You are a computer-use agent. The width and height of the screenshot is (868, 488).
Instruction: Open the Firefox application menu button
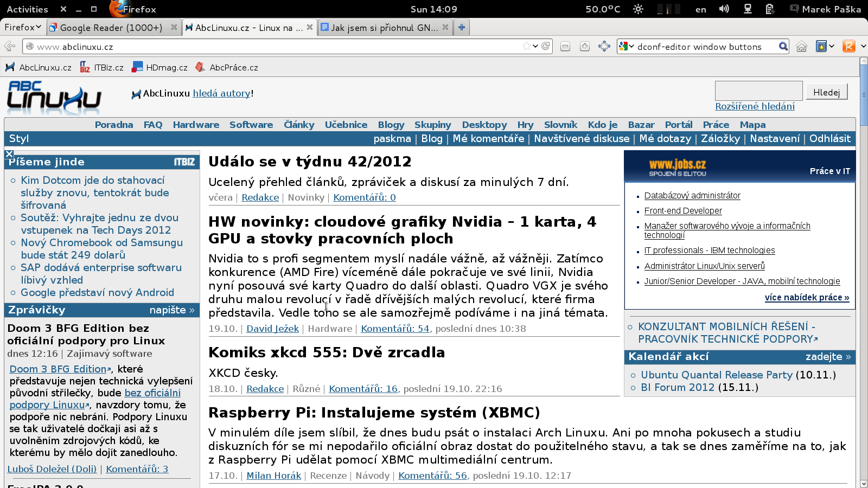coord(23,27)
